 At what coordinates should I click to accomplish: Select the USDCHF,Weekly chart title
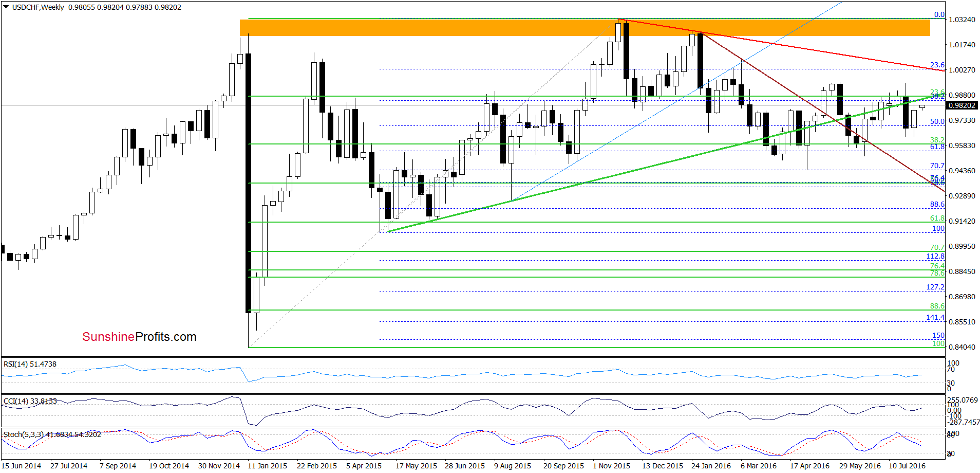click(38, 7)
